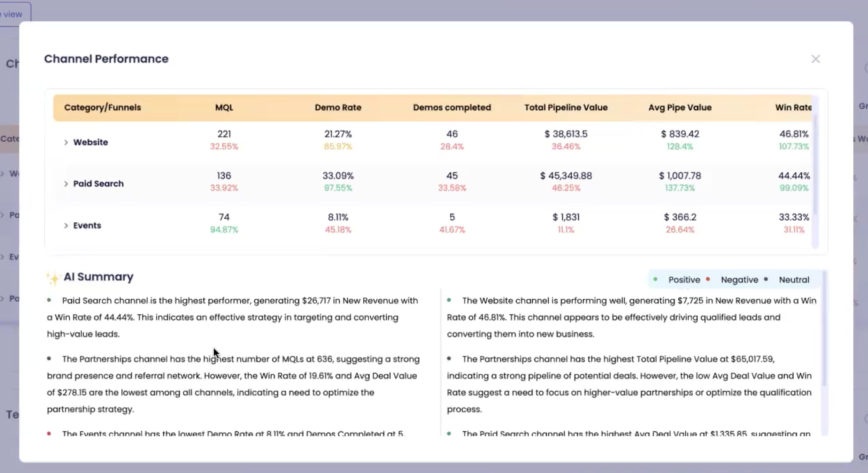The image size is (868, 473).
Task: Click the Total Pipeline Value column header
Action: click(566, 107)
